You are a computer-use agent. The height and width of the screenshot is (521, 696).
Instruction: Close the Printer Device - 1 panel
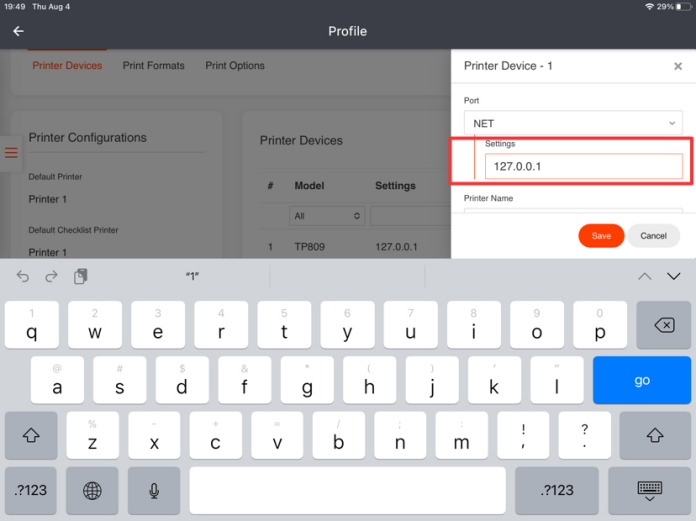click(678, 67)
